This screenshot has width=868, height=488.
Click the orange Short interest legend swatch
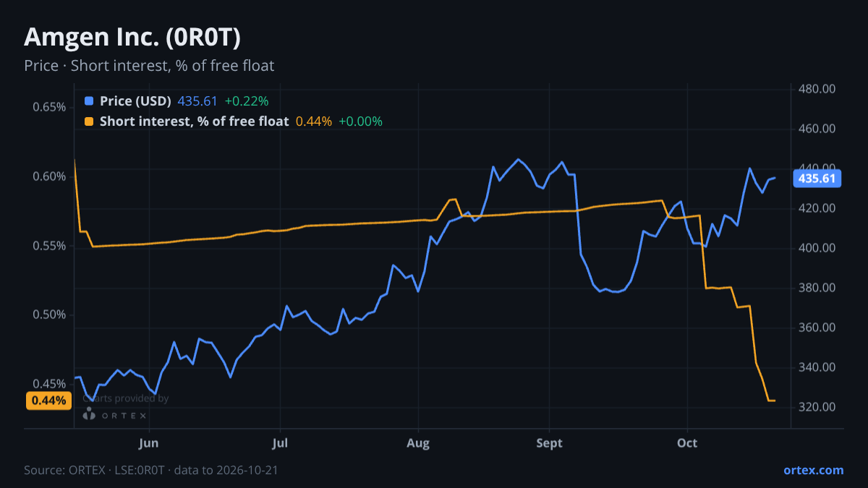tap(89, 121)
